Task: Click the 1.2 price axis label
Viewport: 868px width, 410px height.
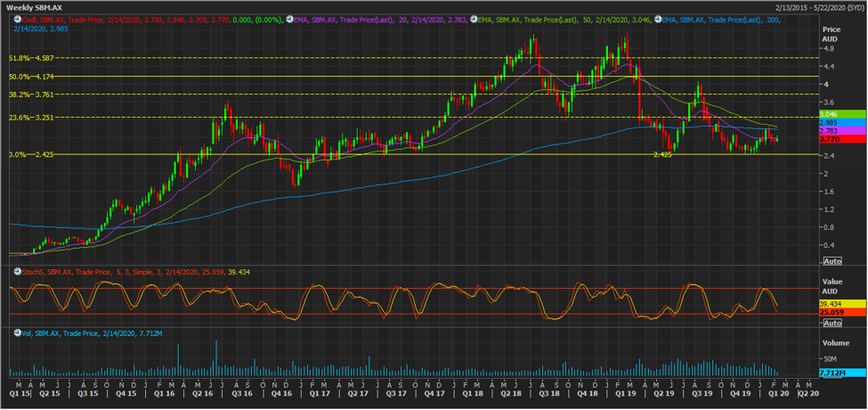Action: pyautogui.click(x=829, y=209)
